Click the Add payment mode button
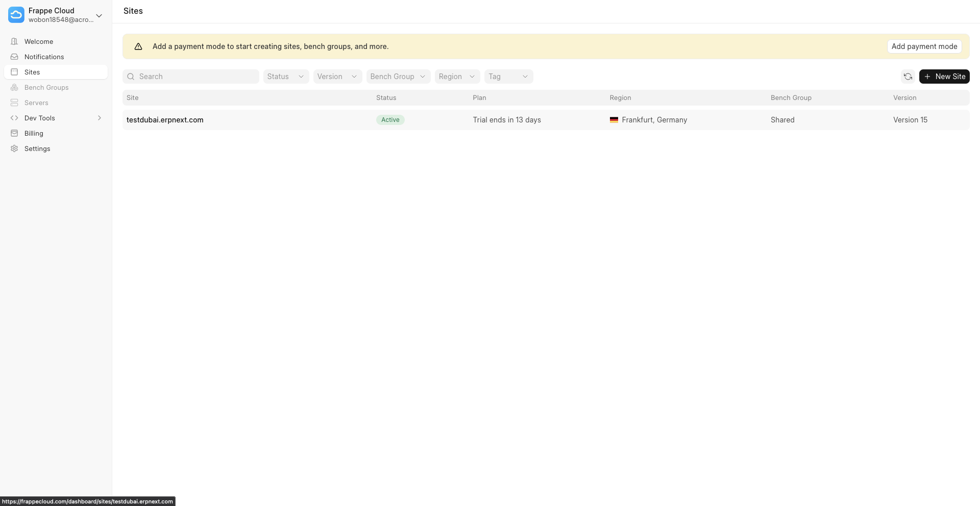The width and height of the screenshot is (980, 506). pyautogui.click(x=924, y=46)
